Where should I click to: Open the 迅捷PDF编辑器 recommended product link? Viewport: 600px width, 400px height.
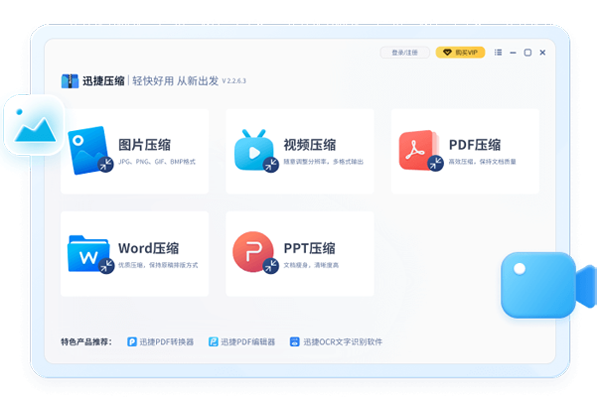247,342
